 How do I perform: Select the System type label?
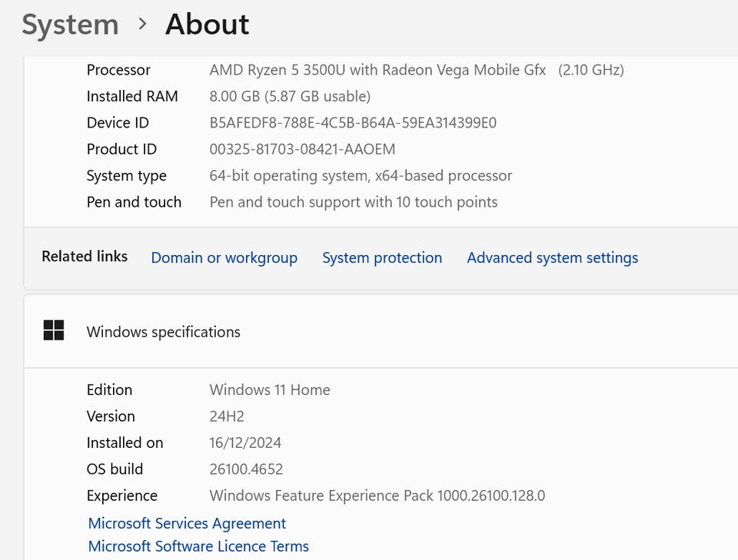(127, 176)
